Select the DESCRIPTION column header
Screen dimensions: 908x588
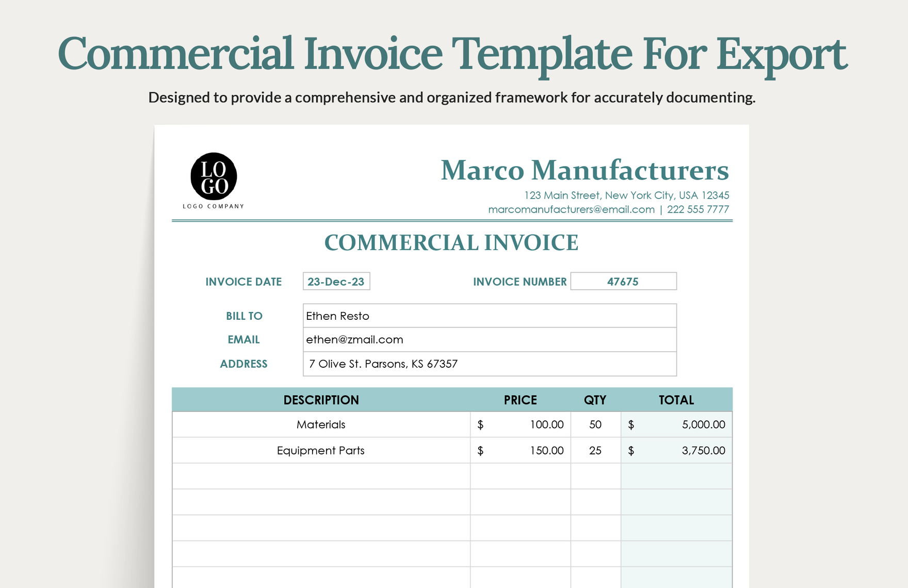click(321, 400)
